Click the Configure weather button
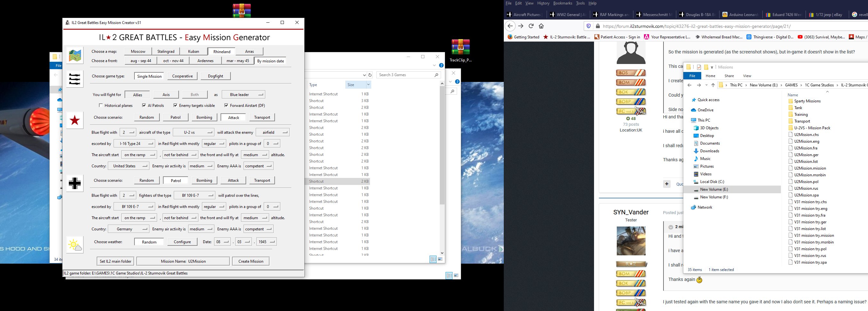 pos(182,242)
